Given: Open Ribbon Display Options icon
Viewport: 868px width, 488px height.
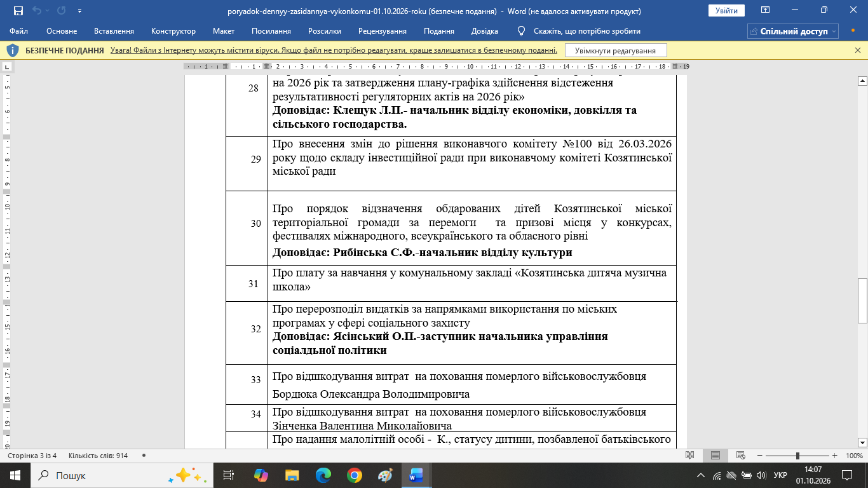Looking at the screenshot, I should pyautogui.click(x=766, y=10).
